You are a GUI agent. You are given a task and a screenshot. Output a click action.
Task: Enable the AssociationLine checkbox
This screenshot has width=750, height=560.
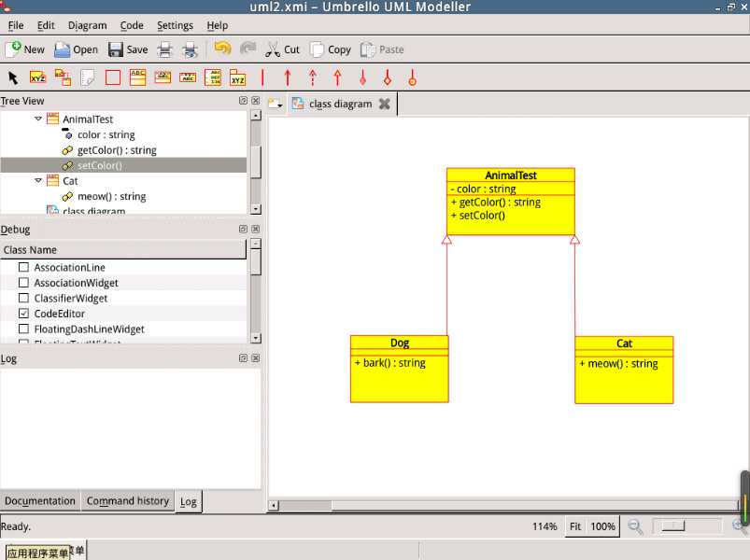tap(23, 267)
